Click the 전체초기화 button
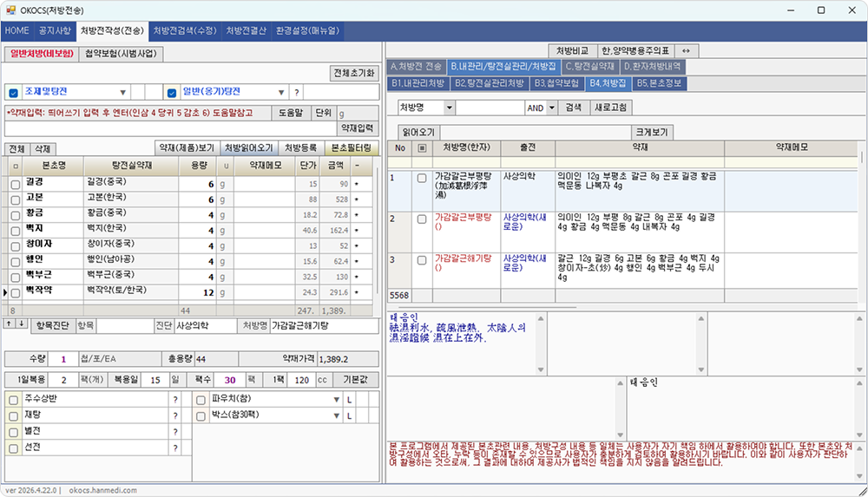Screen dimensions: 868x497 click(x=354, y=73)
